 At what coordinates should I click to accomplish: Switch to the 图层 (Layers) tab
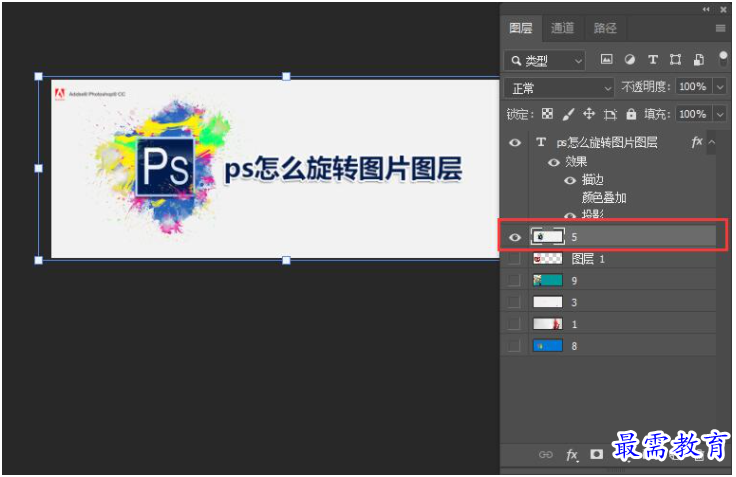tap(521, 28)
